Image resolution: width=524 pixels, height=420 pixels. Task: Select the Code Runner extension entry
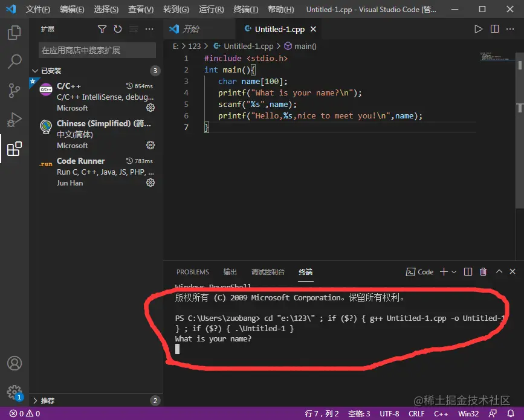96,172
